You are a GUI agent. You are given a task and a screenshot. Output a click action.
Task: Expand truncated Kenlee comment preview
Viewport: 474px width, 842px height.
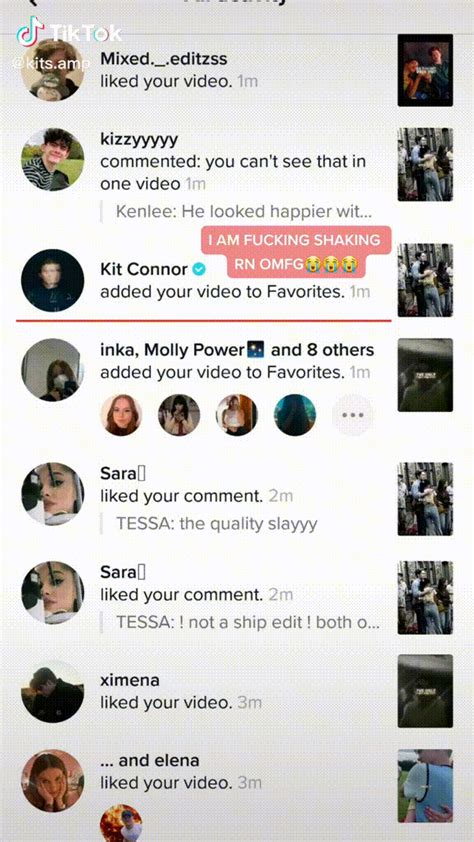244,212
